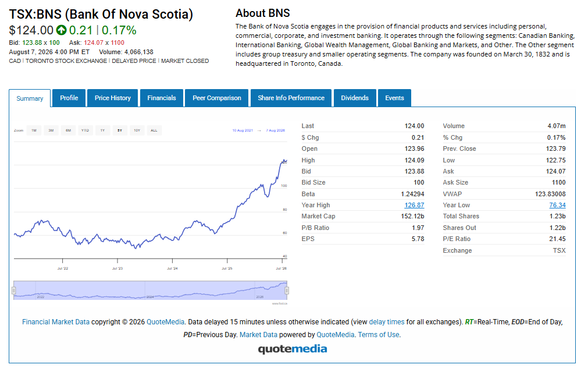Click the Market Cap value 152.12b
This screenshot has height=368, width=588.
pyautogui.click(x=412, y=216)
